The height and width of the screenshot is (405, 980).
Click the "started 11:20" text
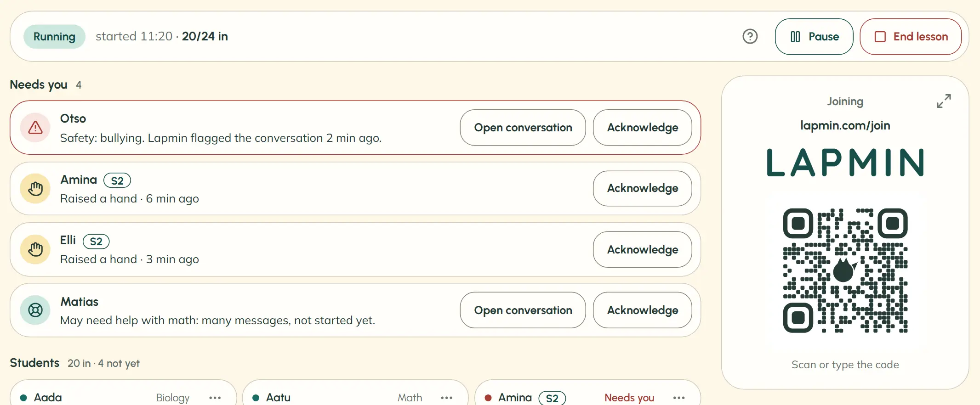[x=134, y=36]
